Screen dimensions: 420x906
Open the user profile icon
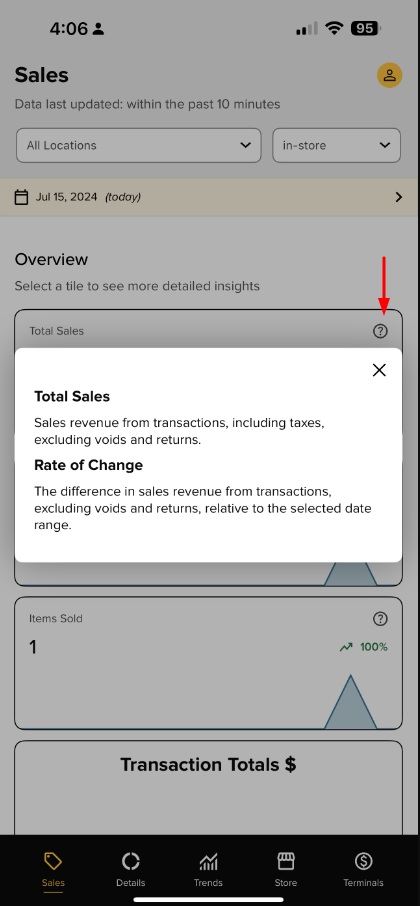[x=389, y=75]
